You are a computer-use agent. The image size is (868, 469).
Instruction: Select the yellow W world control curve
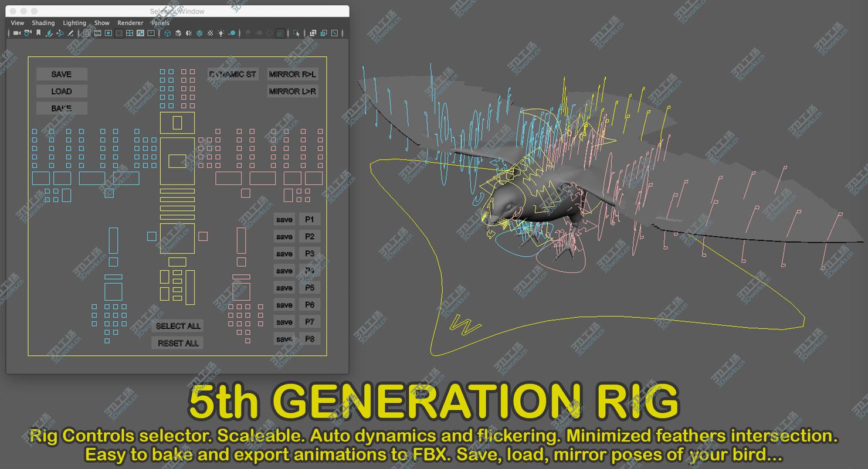(465, 324)
